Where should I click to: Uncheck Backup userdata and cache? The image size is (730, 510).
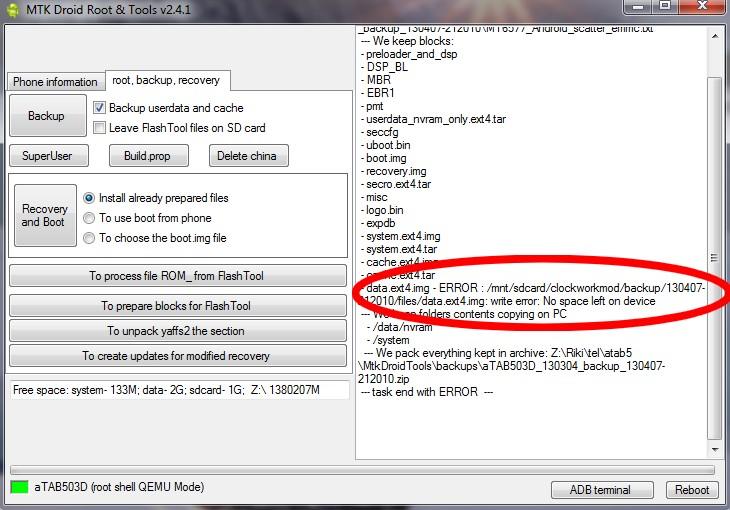point(99,108)
